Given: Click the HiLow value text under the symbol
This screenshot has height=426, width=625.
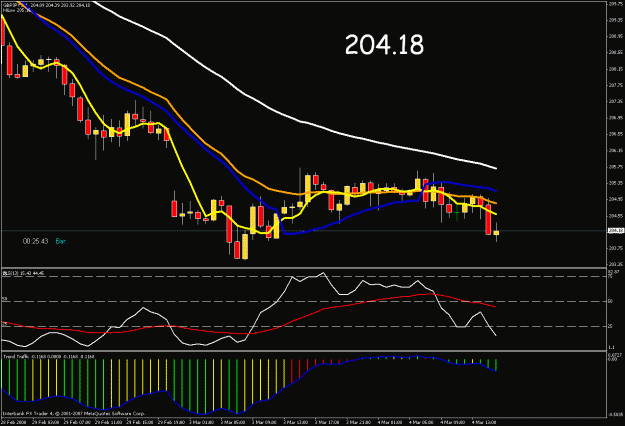Looking at the screenshot, I should tap(16, 10).
